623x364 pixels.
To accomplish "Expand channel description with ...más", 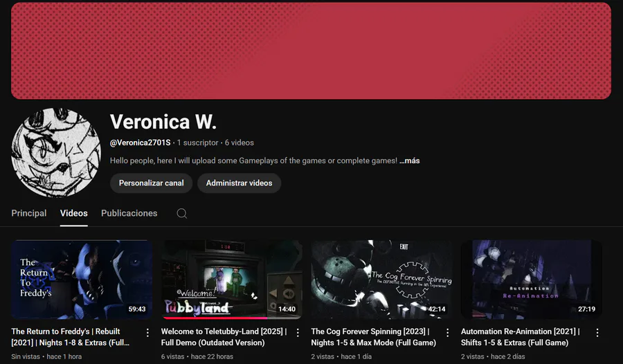I will coord(410,161).
